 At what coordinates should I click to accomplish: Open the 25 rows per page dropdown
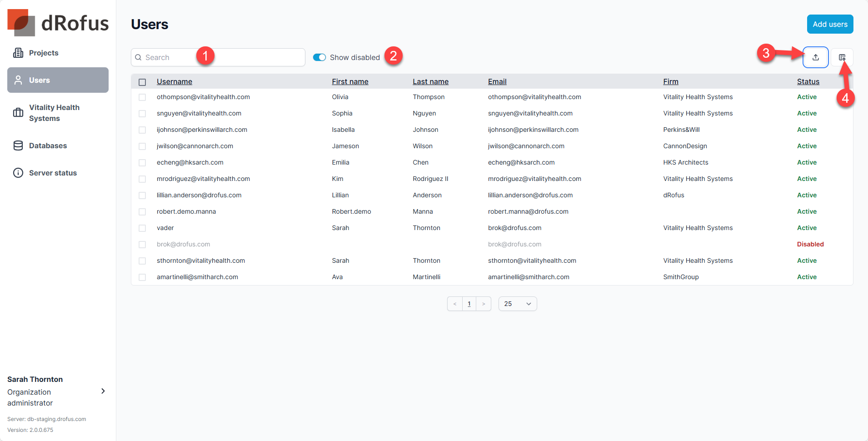pos(517,304)
